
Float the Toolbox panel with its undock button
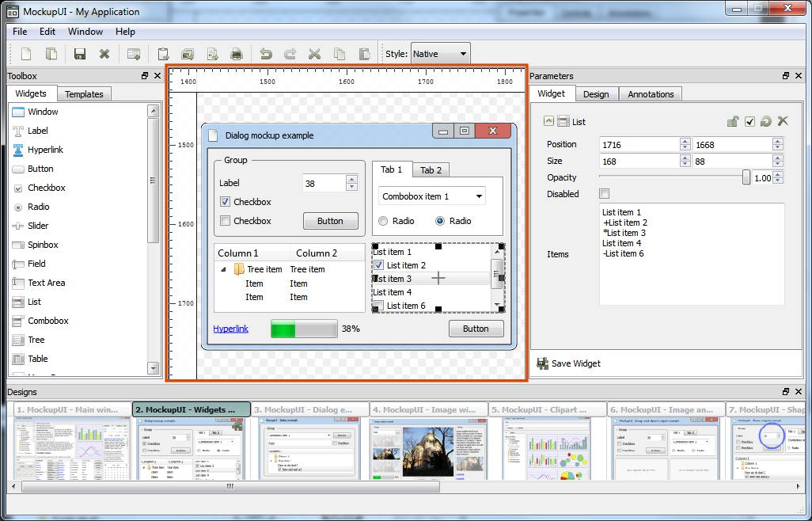tap(145, 75)
